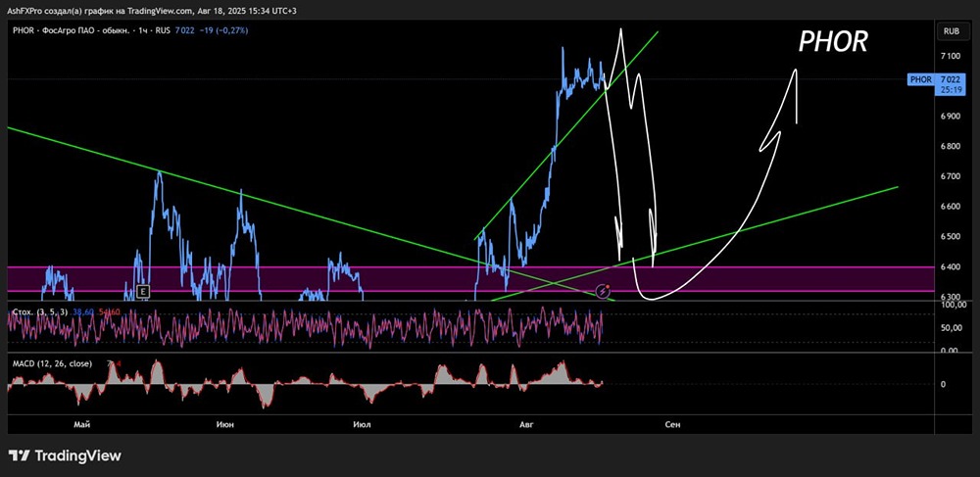This screenshot has width=980, height=477.
Task: Click the PHOR 7 022 current price label
Action: tap(935, 79)
